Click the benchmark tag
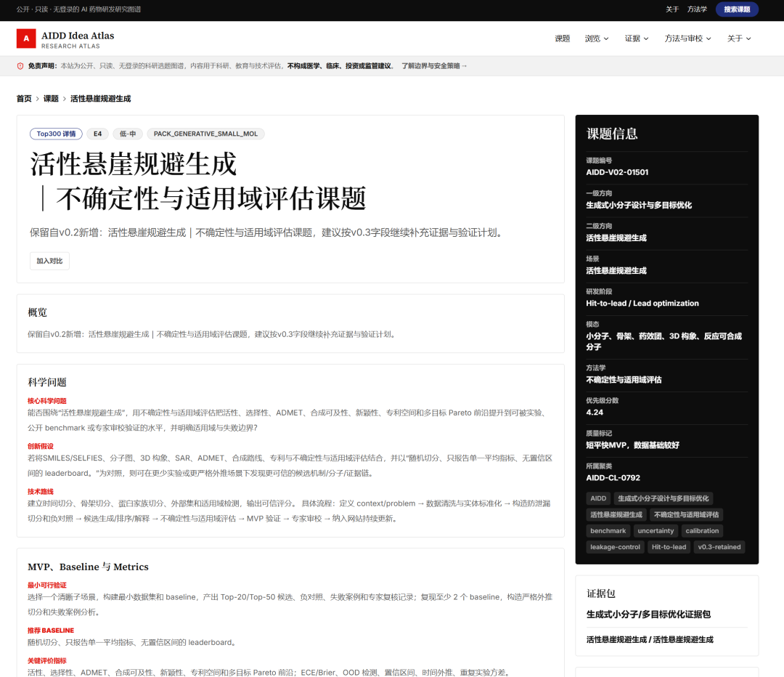The image size is (784, 677). click(x=608, y=531)
